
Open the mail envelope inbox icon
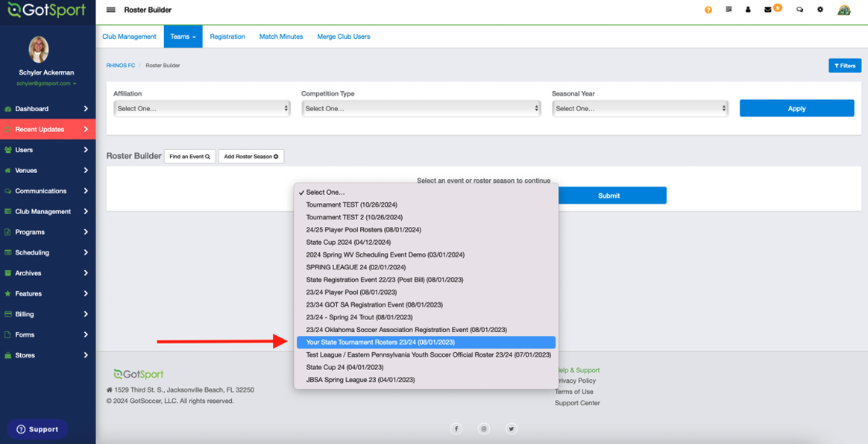coord(768,10)
